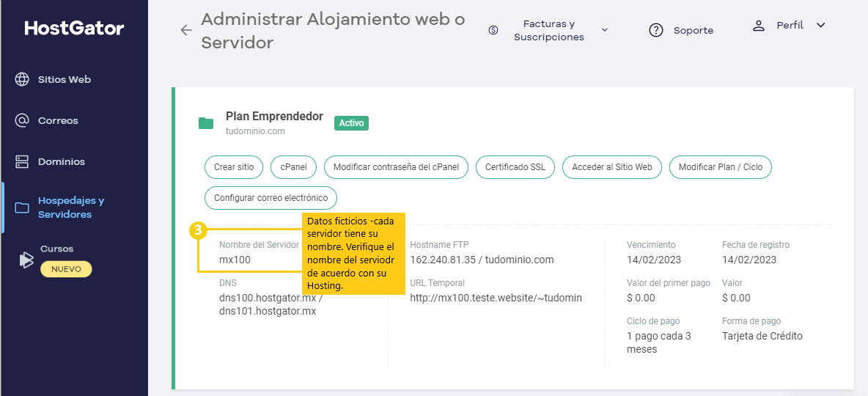Open the Perfil menu label
This screenshot has height=396, width=868.
click(790, 25)
